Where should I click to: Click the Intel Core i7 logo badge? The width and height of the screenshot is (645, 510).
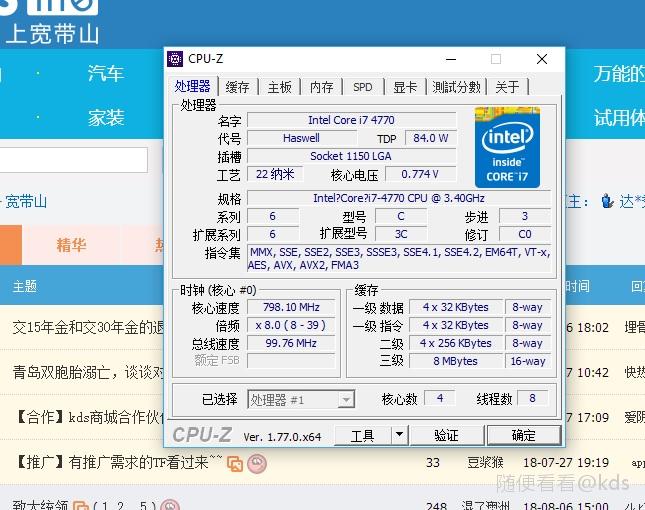pyautogui.click(x=507, y=147)
